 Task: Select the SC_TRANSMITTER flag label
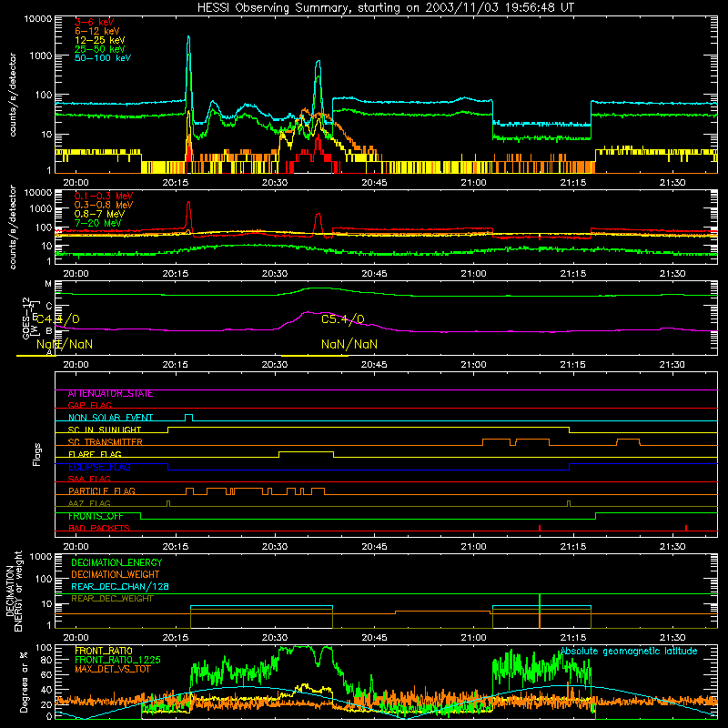point(106,442)
